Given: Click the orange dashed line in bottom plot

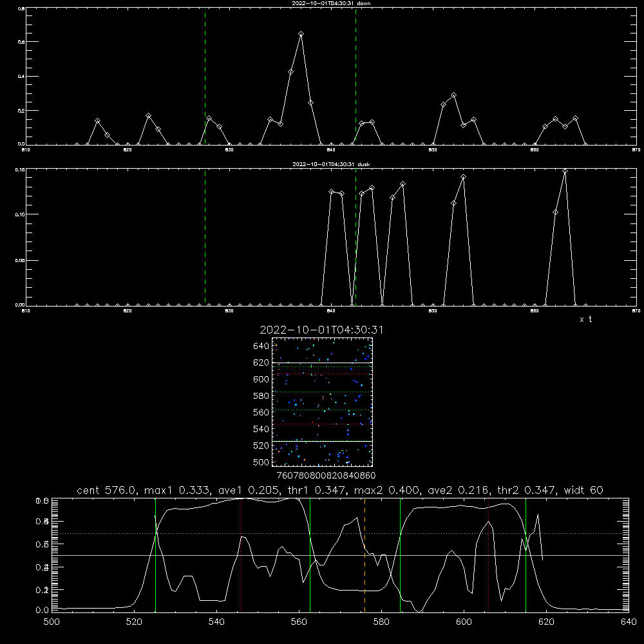Looking at the screenshot, I should coord(365,554).
